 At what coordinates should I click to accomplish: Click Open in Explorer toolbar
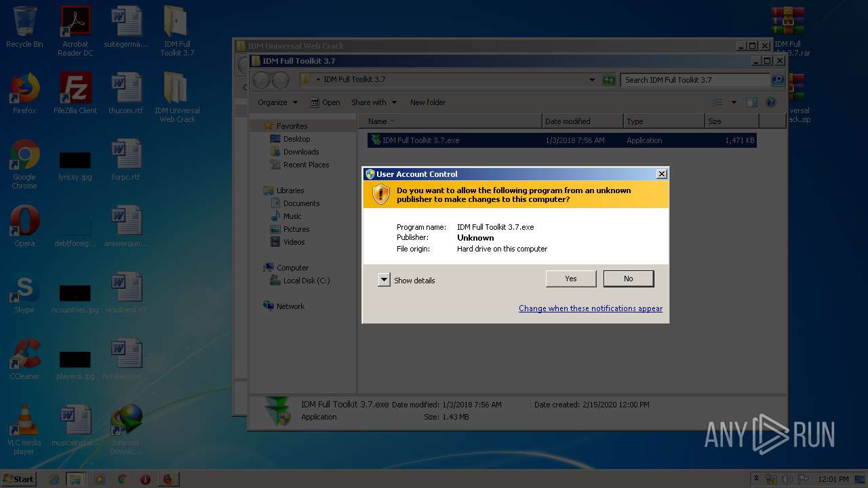pyautogui.click(x=325, y=102)
